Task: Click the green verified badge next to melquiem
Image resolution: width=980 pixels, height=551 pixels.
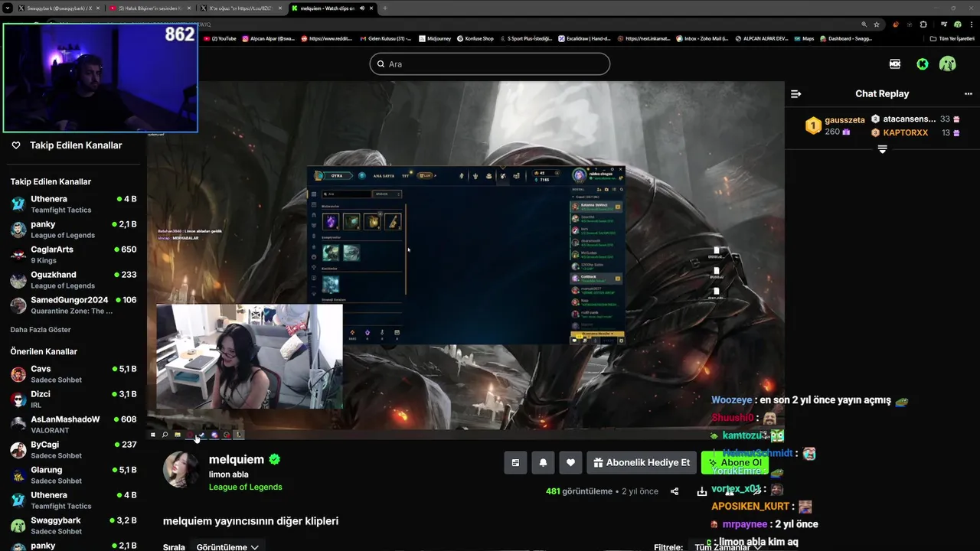Action: [x=274, y=459]
